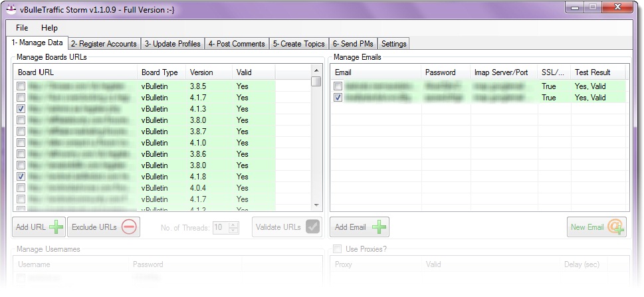Image resolution: width=644 pixels, height=297 pixels.
Task: Switch to 2- Register Accounts tab
Action: point(103,44)
